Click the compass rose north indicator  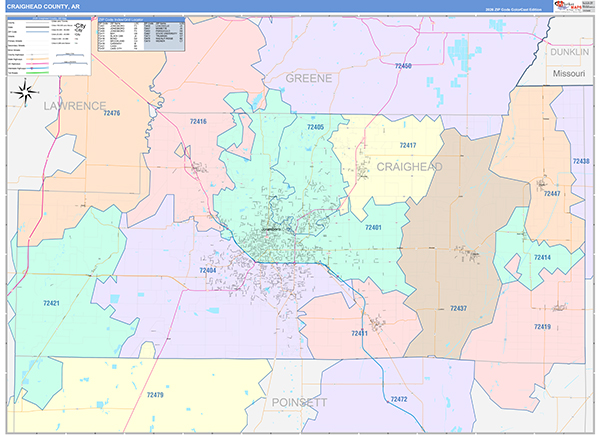click(27, 95)
